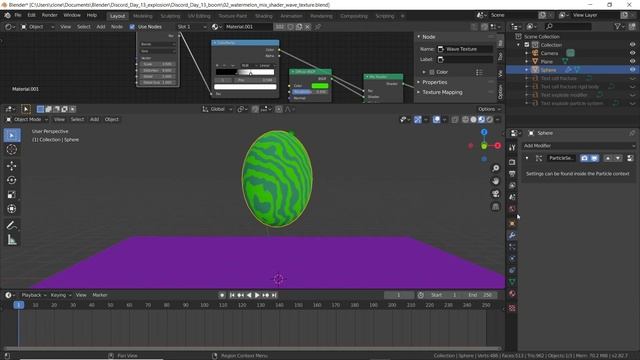640x360 pixels.
Task: Open the View Layer properties tab
Action: pos(512,186)
